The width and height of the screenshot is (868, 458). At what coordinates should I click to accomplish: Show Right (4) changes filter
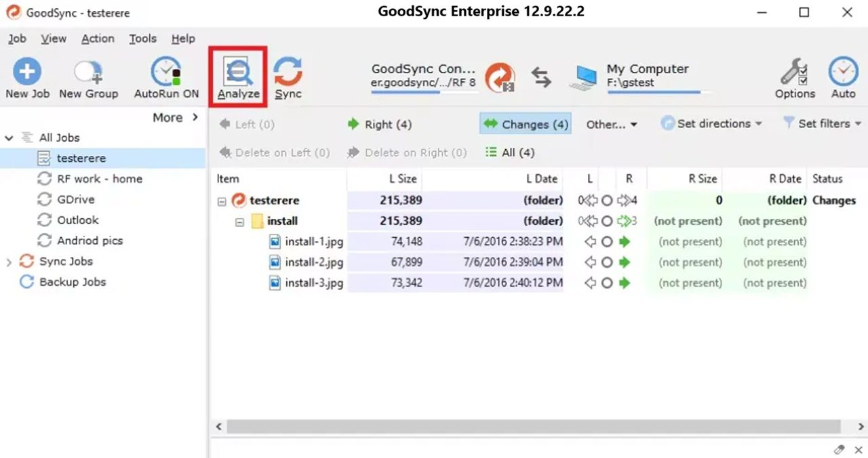tap(379, 125)
